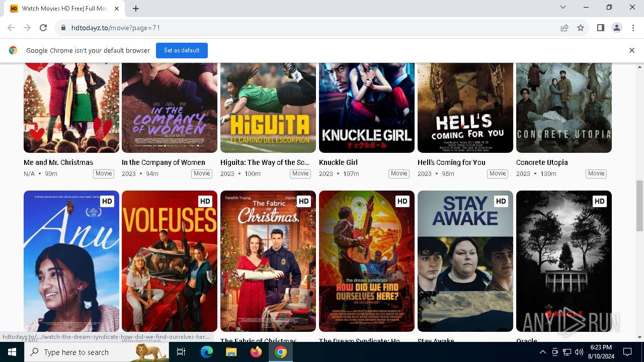This screenshot has width=644, height=362.
Task: Go back to the previous page
Action: click(x=11, y=28)
